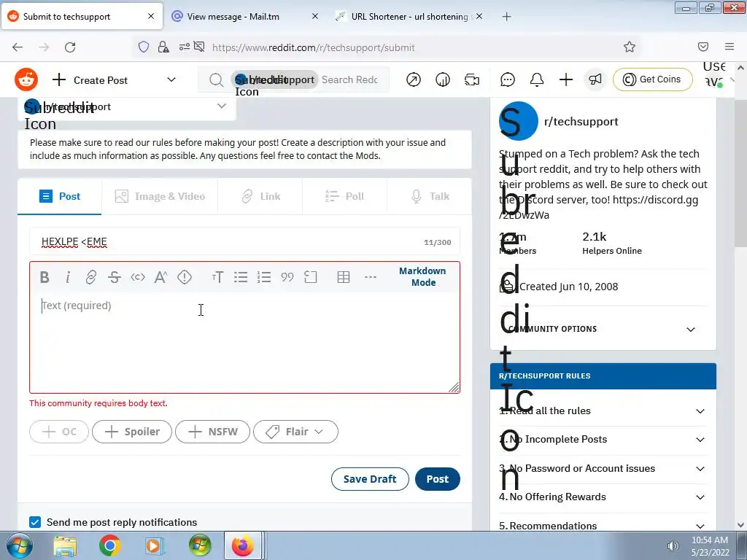Toggle the Spoiler tag
The height and width of the screenshot is (560, 747).
132,432
